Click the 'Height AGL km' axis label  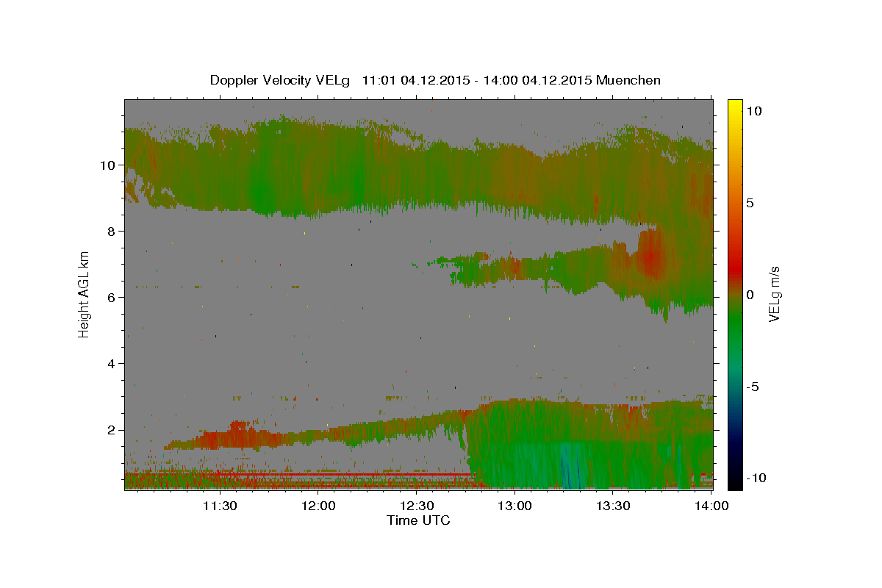pyautogui.click(x=85, y=294)
